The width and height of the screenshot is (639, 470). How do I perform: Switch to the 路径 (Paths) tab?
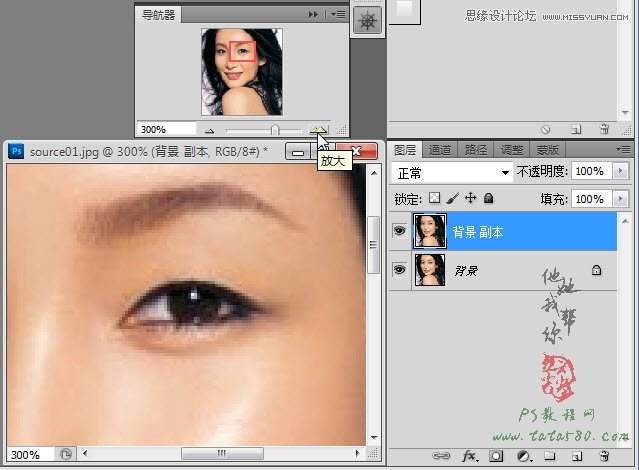[x=476, y=150]
